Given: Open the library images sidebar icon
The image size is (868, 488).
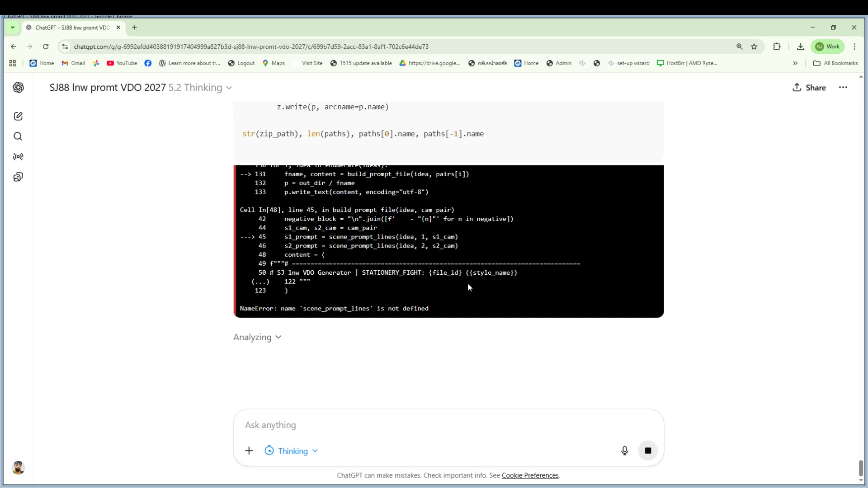Looking at the screenshot, I should tap(18, 177).
